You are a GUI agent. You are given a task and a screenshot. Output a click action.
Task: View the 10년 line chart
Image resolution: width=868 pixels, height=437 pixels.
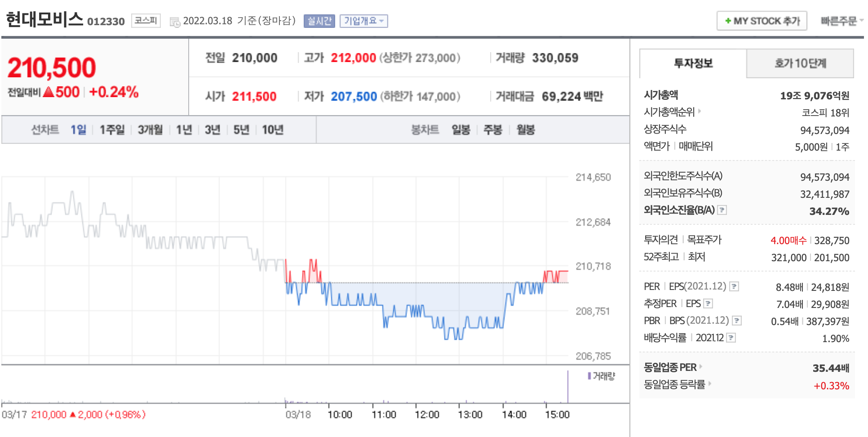point(273,130)
